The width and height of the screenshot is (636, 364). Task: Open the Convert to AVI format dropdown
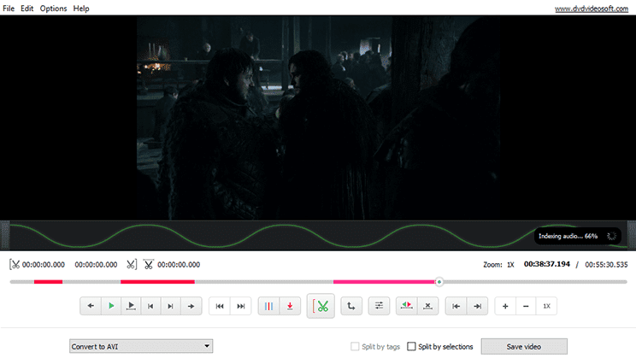(141, 346)
